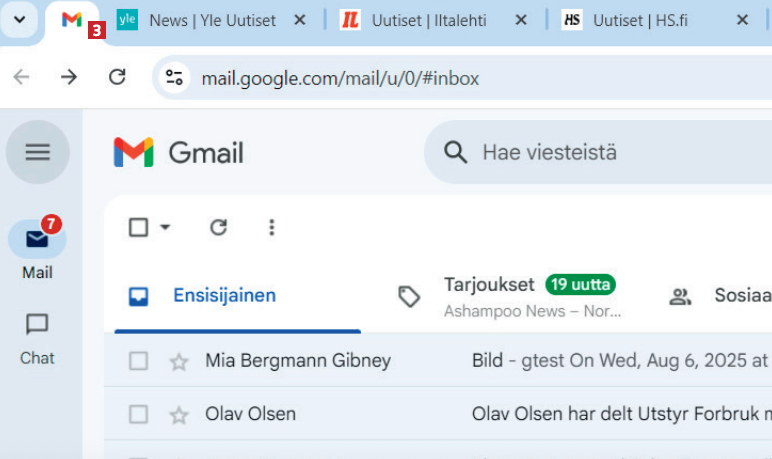Viewport: 772px width, 459px height.
Task: Check the Mia Bergmann Gibney email checkbox
Action: (x=139, y=361)
